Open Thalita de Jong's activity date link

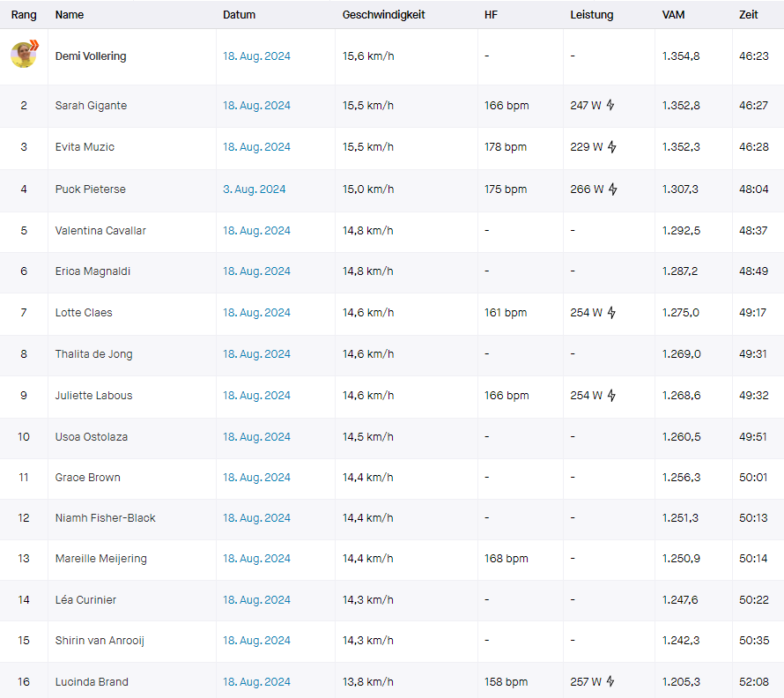coord(256,354)
